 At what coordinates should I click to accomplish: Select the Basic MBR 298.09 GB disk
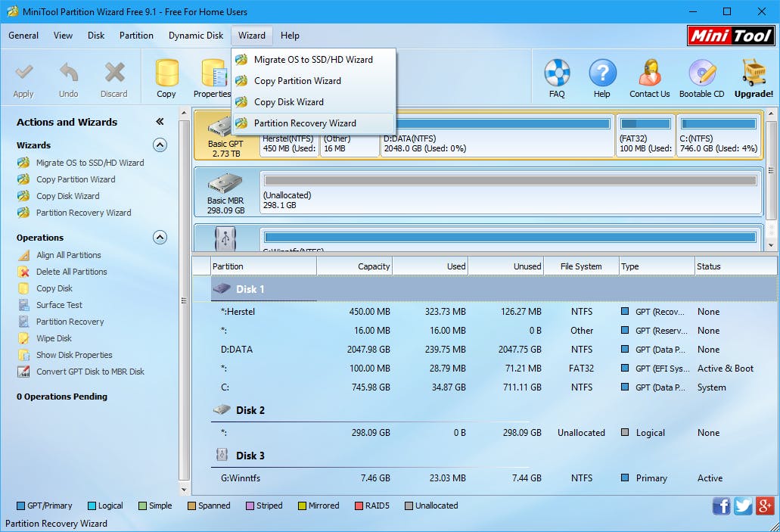225,191
